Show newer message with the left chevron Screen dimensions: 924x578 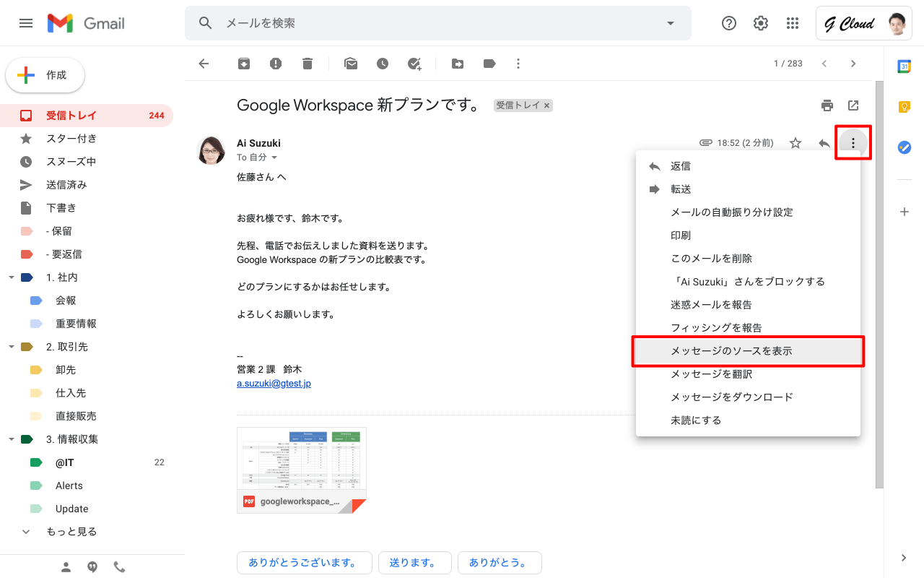pos(824,64)
